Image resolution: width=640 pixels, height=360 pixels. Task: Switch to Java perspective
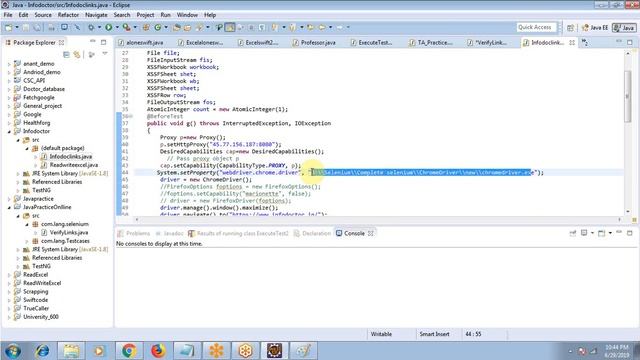624,27
